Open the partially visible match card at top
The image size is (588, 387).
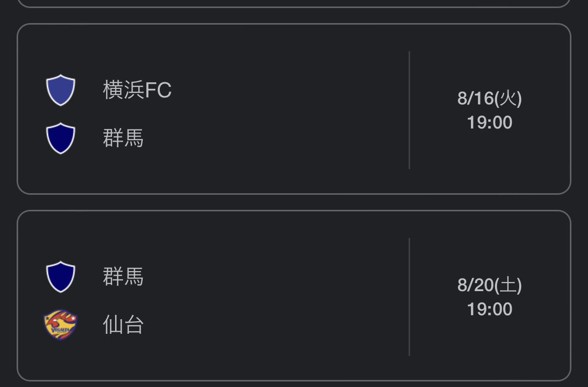pyautogui.click(x=294, y=4)
